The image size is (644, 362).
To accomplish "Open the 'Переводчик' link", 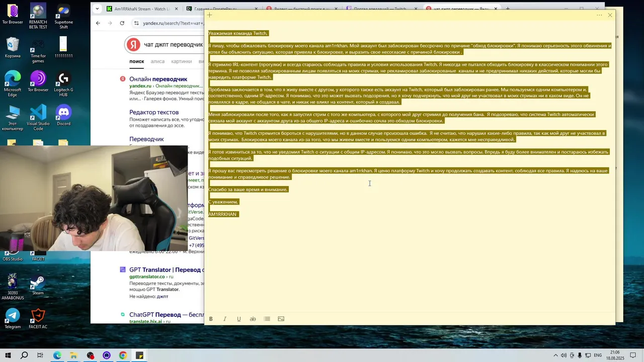I will click(146, 139).
